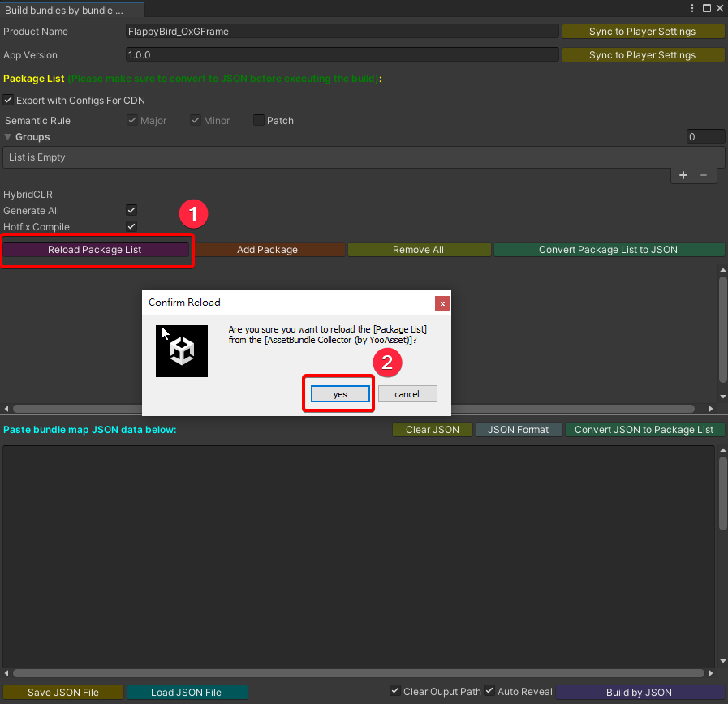
Task: Collapse the Groups foldout triangle
Action: tap(8, 137)
